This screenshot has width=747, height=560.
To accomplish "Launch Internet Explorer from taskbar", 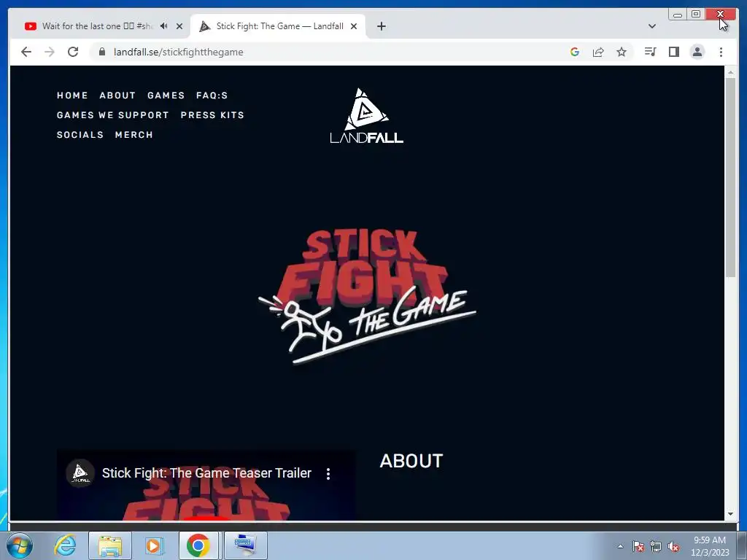I will click(x=65, y=545).
